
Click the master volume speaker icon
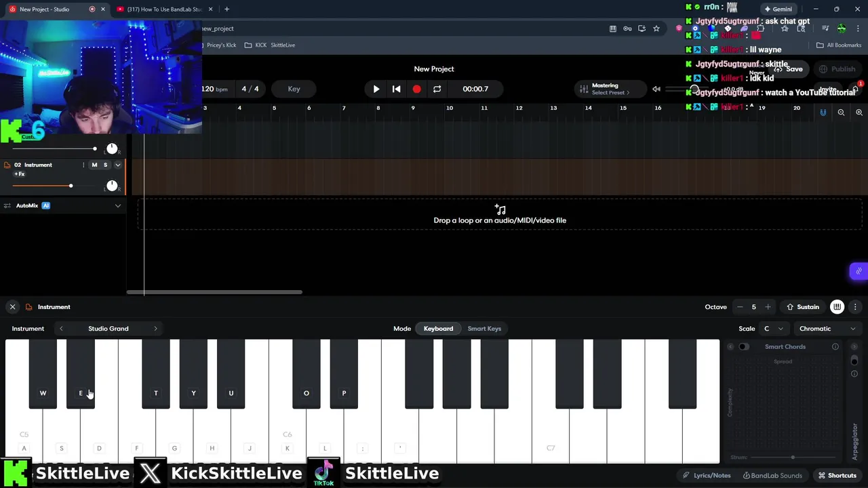coord(656,89)
